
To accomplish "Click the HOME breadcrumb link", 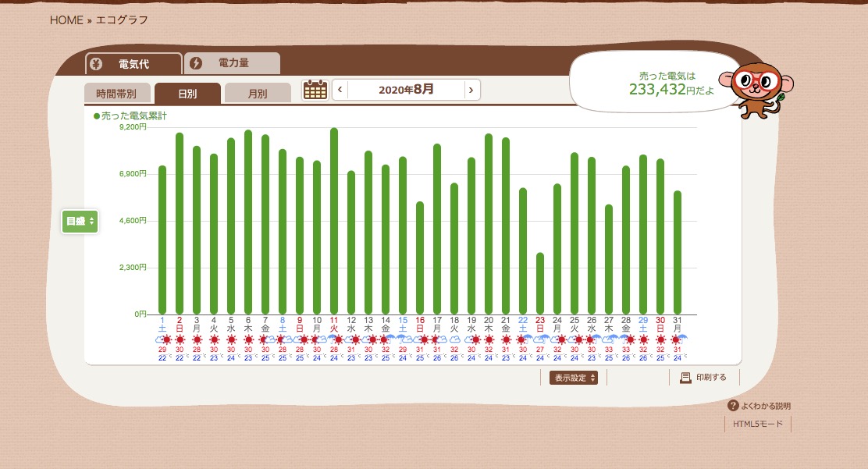I will [x=66, y=20].
